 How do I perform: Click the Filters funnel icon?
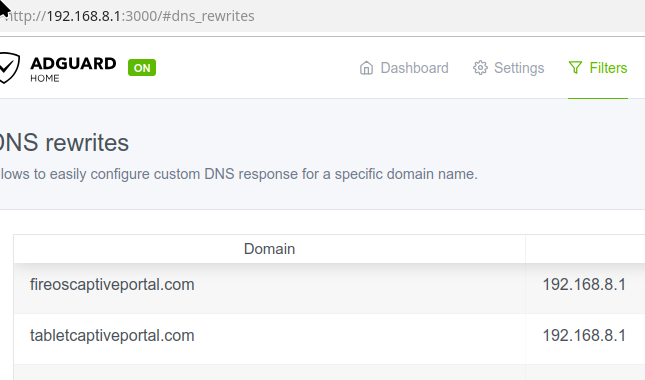[x=575, y=68]
